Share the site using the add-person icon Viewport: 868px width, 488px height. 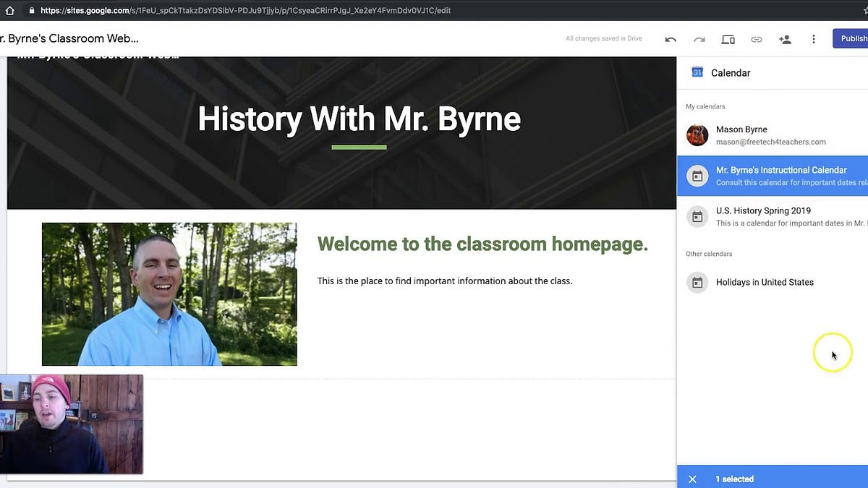[x=786, y=38]
